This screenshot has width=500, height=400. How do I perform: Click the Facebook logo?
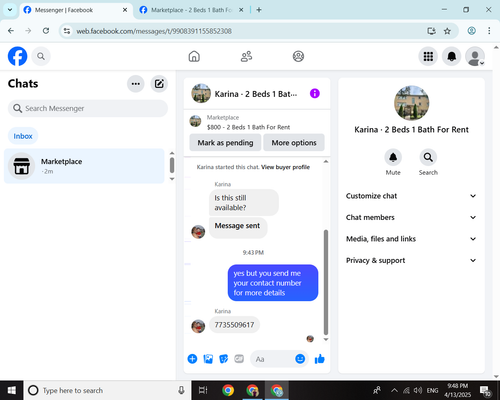point(17,56)
